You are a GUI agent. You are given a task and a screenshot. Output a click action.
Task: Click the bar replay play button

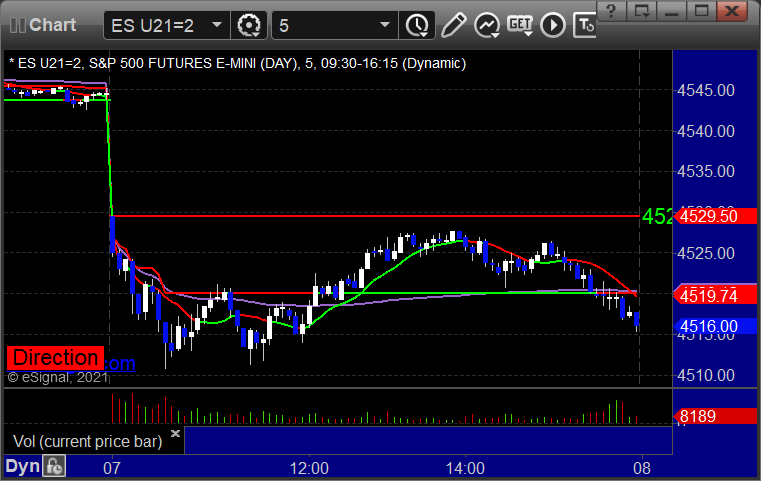pyautogui.click(x=553, y=25)
